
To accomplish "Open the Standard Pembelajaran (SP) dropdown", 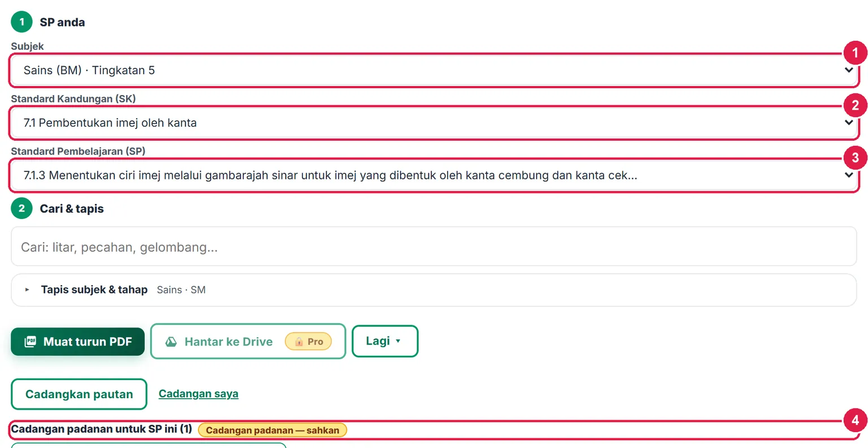I will click(x=434, y=175).
